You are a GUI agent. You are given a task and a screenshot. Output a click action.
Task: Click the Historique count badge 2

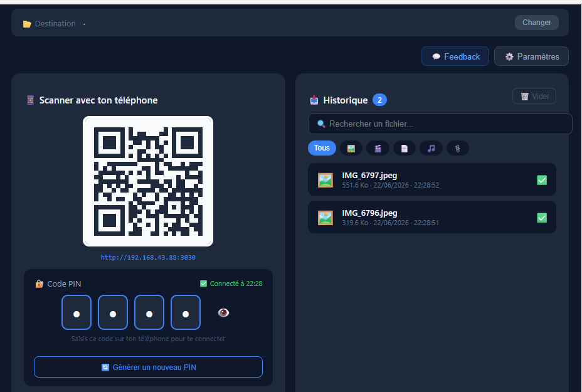pyautogui.click(x=379, y=100)
